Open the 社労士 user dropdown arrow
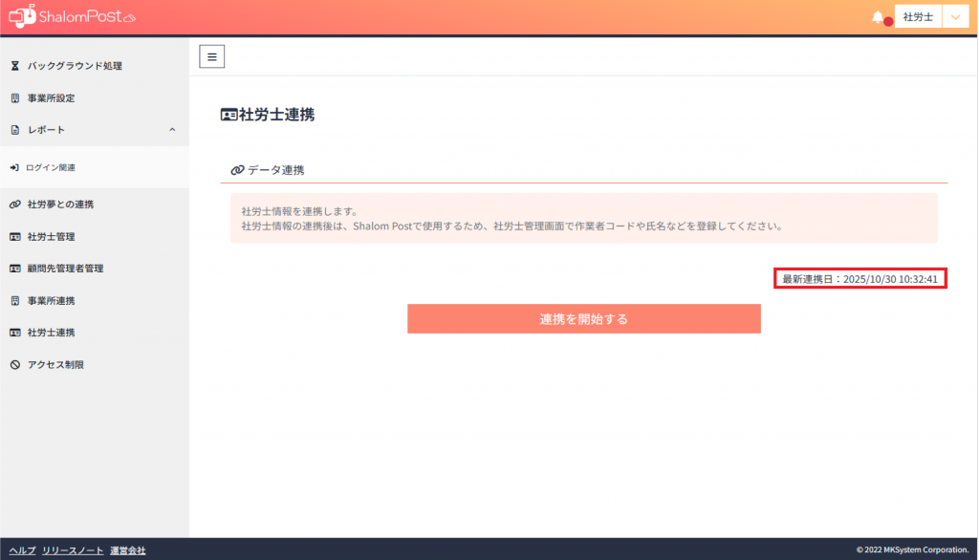Image resolution: width=979 pixels, height=560 pixels. click(x=955, y=17)
